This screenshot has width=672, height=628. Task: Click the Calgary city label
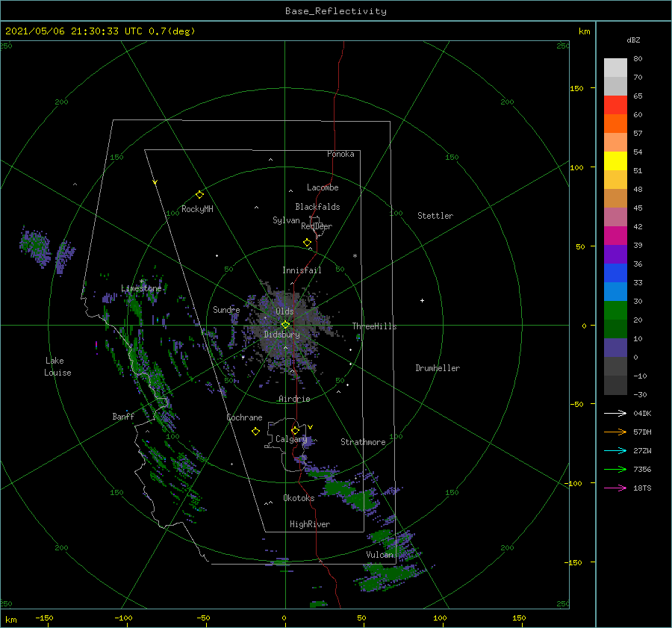coord(291,439)
